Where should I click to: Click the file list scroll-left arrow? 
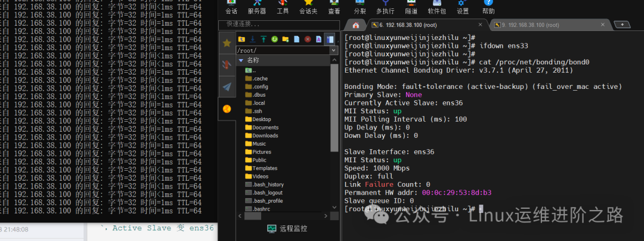pyautogui.click(x=239, y=216)
